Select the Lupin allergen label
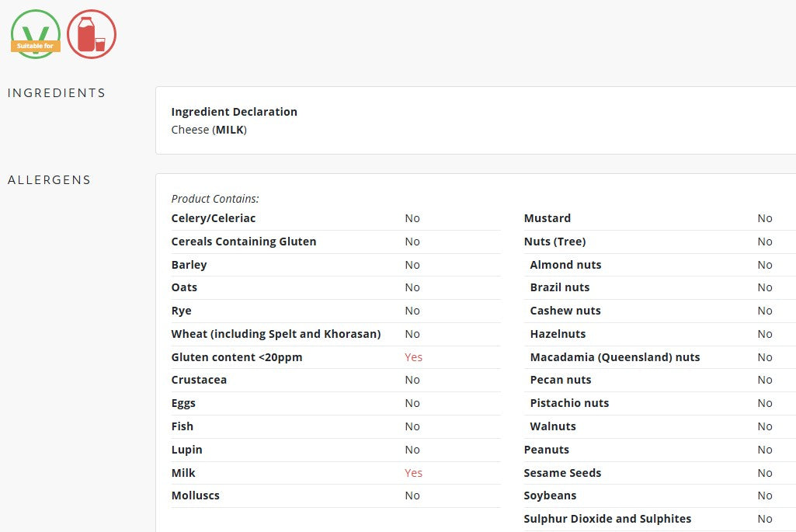The width and height of the screenshot is (796, 532). click(187, 450)
